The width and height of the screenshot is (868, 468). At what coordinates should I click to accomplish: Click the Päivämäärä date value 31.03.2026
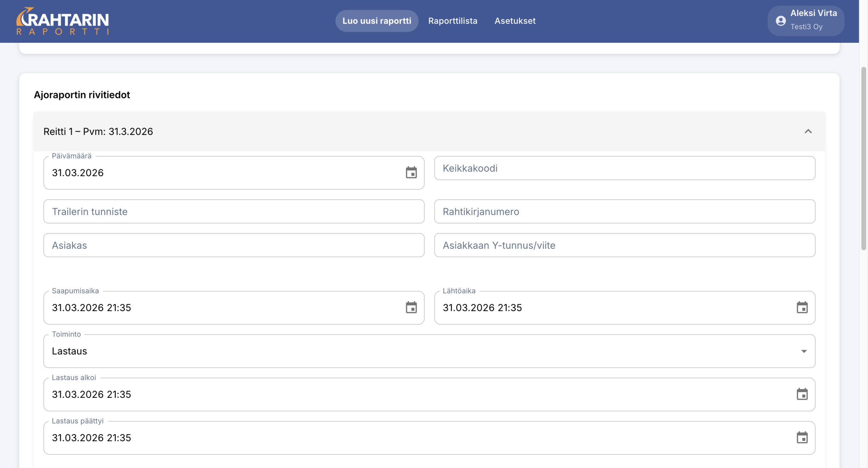pos(78,173)
